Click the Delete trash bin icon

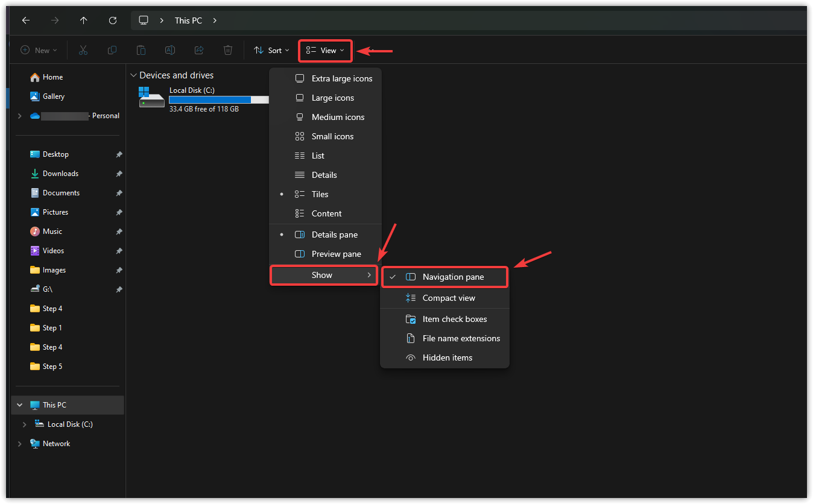click(228, 51)
